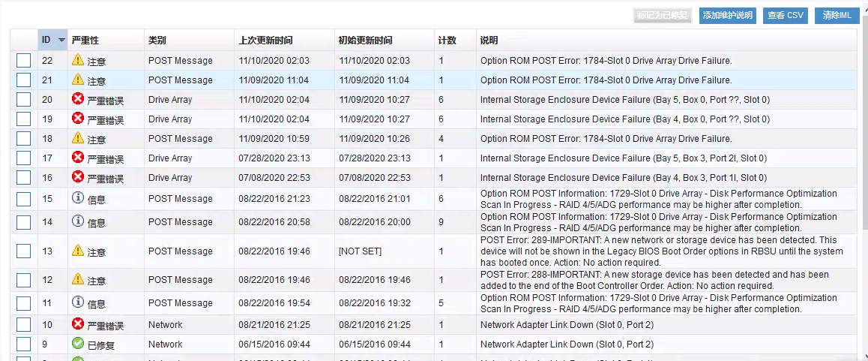
Task: Toggle the ID column sort arrow
Action: pyautogui.click(x=61, y=40)
